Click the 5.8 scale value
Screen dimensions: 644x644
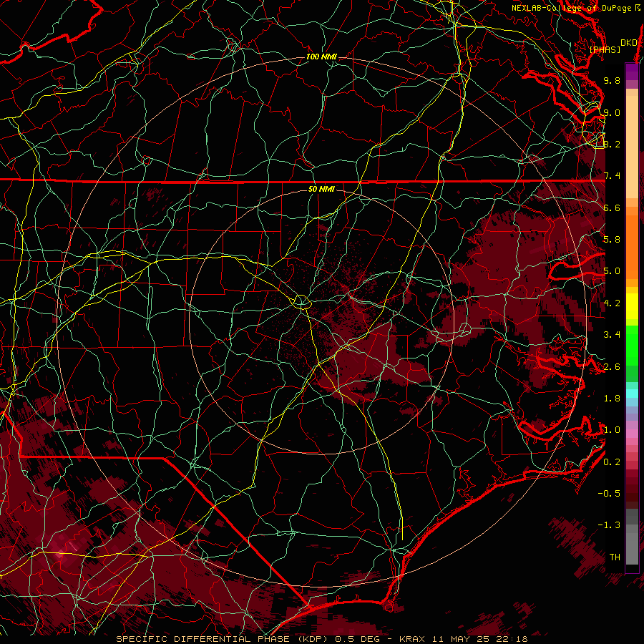(x=612, y=240)
